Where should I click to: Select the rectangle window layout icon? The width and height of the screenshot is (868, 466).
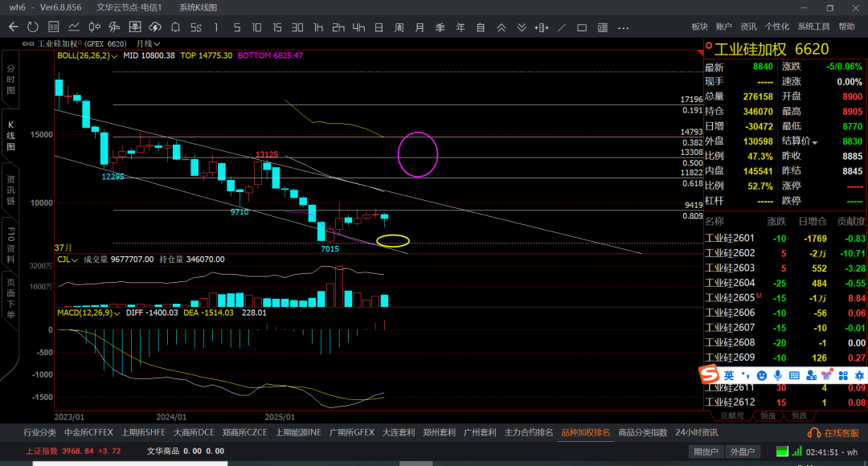582,27
